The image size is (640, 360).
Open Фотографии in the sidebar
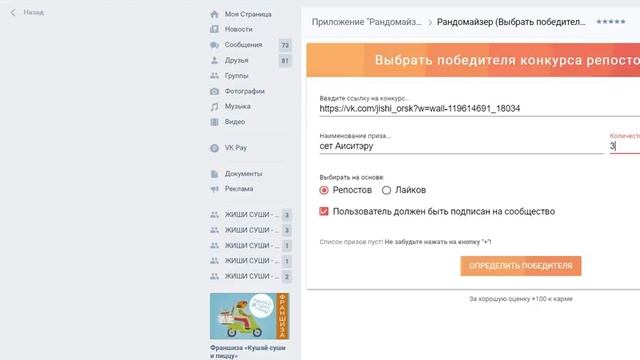click(244, 91)
